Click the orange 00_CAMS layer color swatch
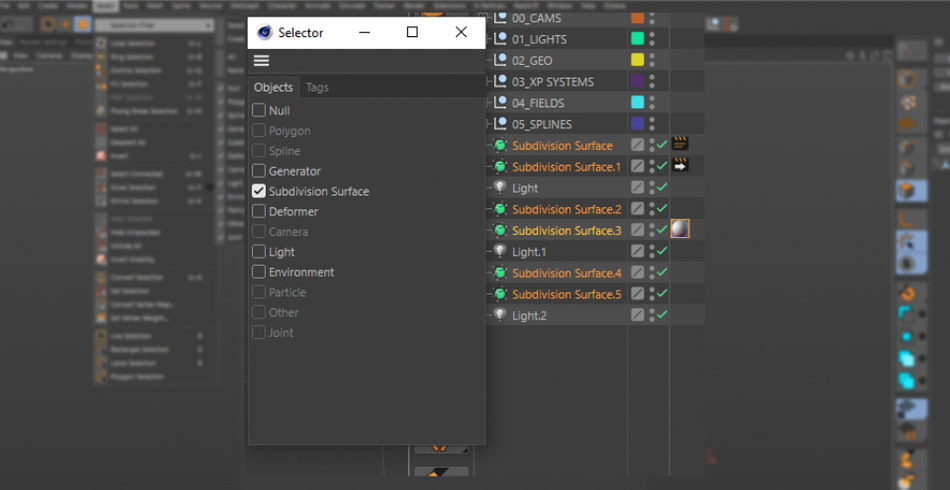Viewport: 950px width, 490px height. coord(637,18)
